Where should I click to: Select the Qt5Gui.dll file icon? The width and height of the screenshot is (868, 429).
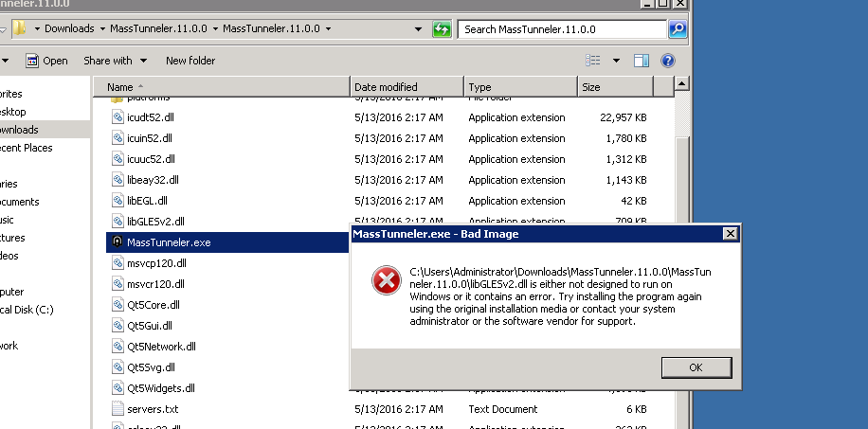(118, 326)
